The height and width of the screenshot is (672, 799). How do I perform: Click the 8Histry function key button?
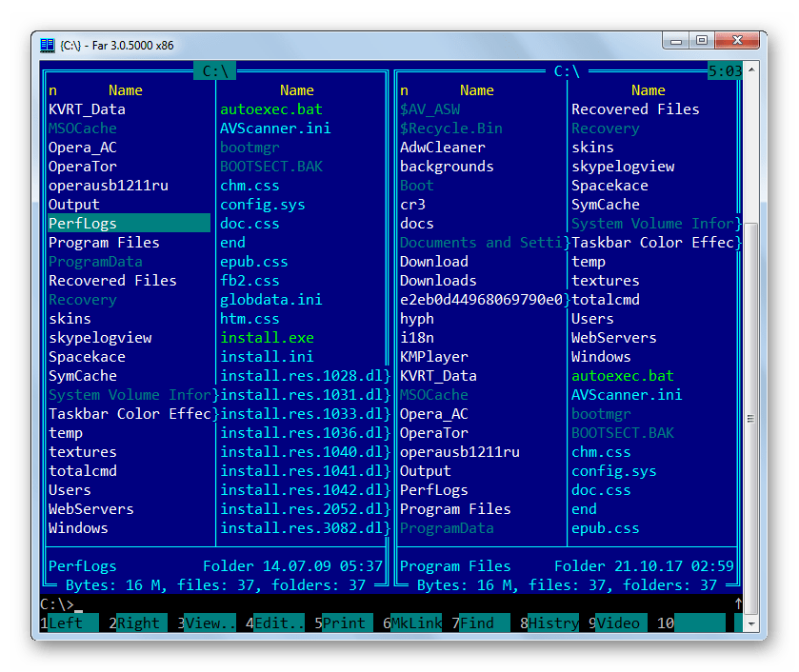click(549, 623)
